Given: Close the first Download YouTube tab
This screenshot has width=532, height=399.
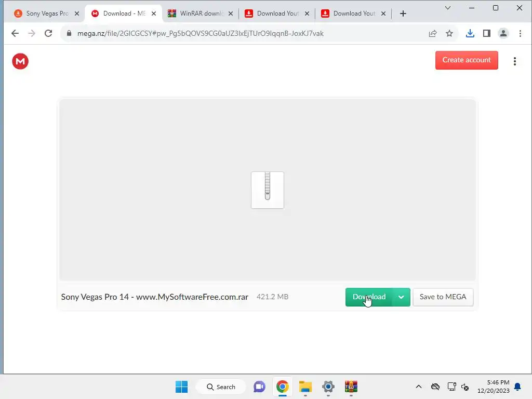Looking at the screenshot, I should pos(307,14).
